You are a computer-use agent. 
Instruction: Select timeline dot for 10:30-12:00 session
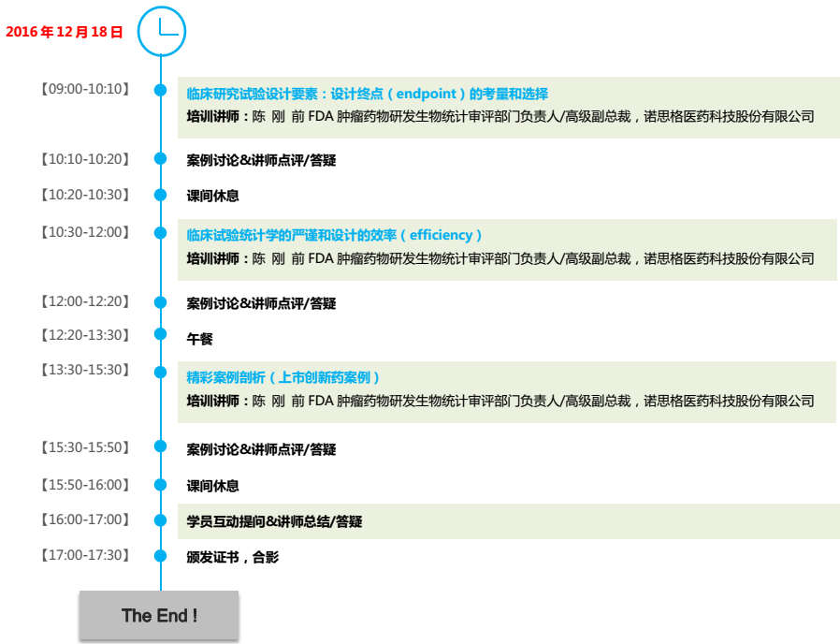tap(160, 233)
